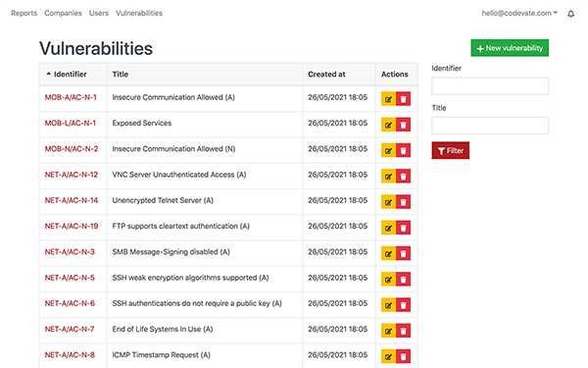The width and height of the screenshot is (588, 368).
Task: Open the hello@codevate.com account dropdown
Action: pyautogui.click(x=519, y=13)
